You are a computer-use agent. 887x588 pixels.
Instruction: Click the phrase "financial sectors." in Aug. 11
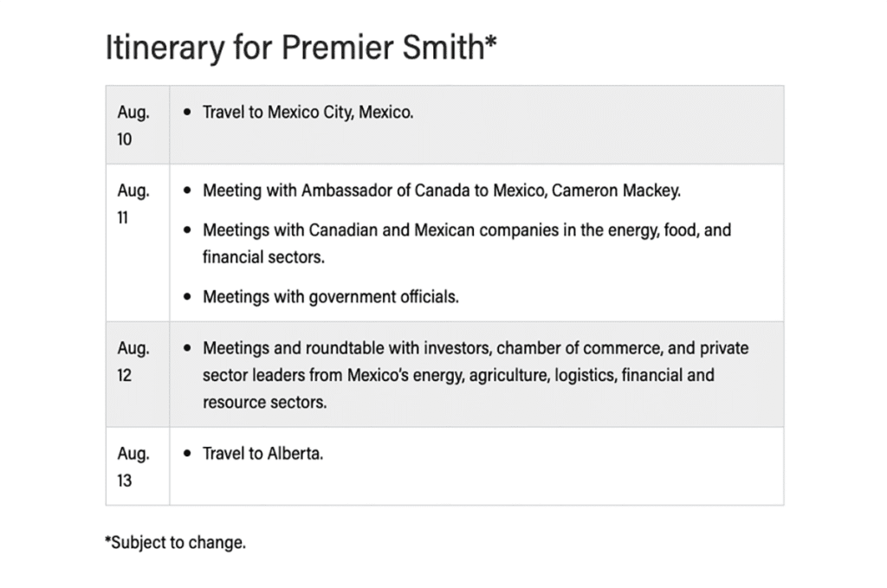coord(263,257)
